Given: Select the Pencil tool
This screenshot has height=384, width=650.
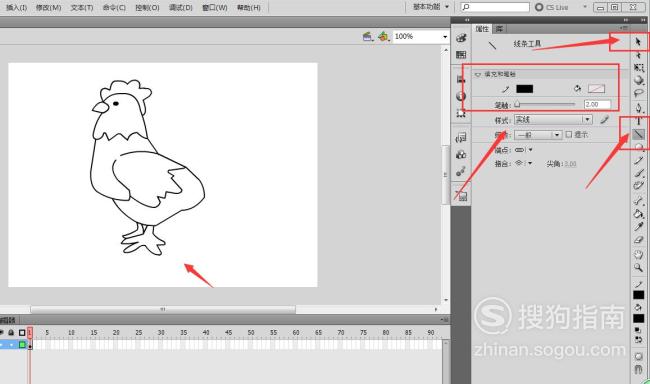Looking at the screenshot, I should point(638,161).
